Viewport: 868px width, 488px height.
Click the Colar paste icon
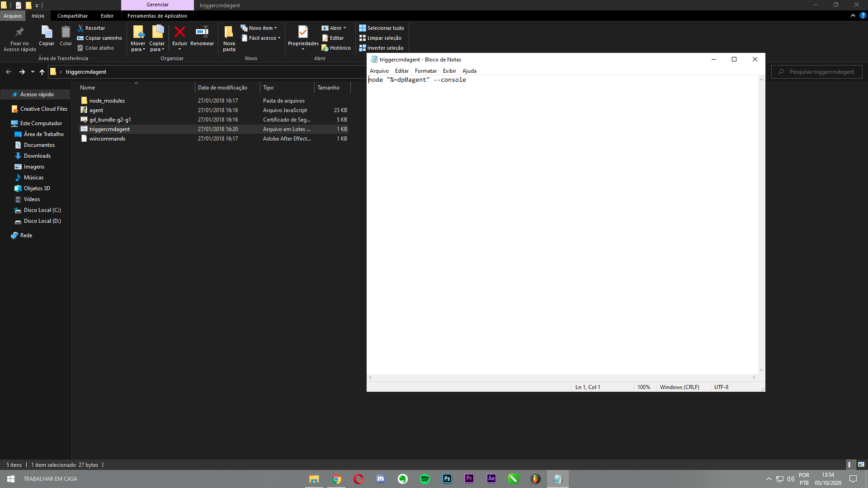[66, 36]
